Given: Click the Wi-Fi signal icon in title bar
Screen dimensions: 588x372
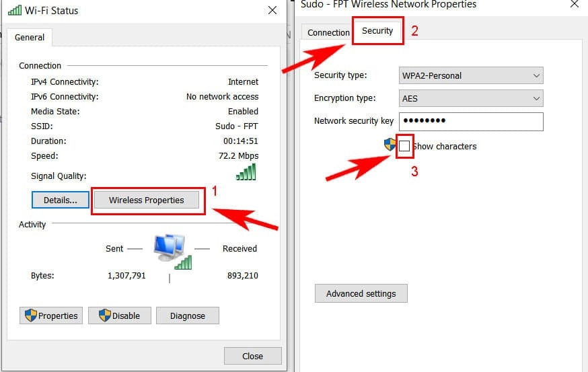Looking at the screenshot, I should [x=14, y=11].
